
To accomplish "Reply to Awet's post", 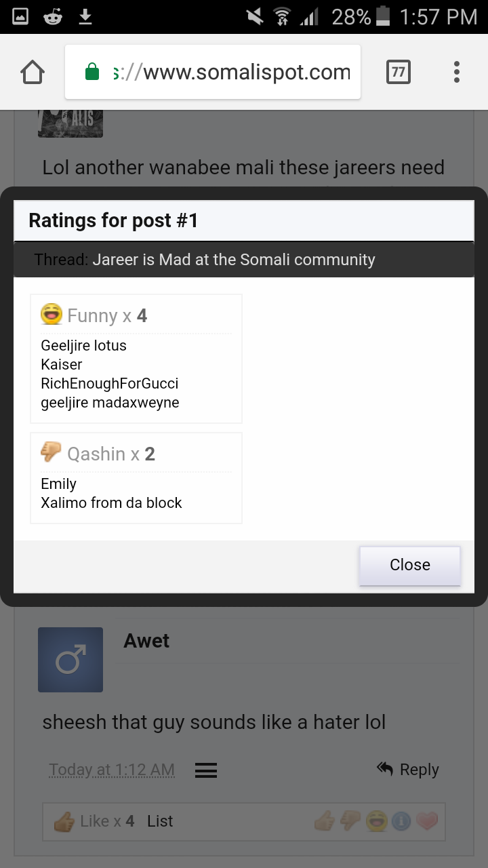I will click(x=408, y=770).
